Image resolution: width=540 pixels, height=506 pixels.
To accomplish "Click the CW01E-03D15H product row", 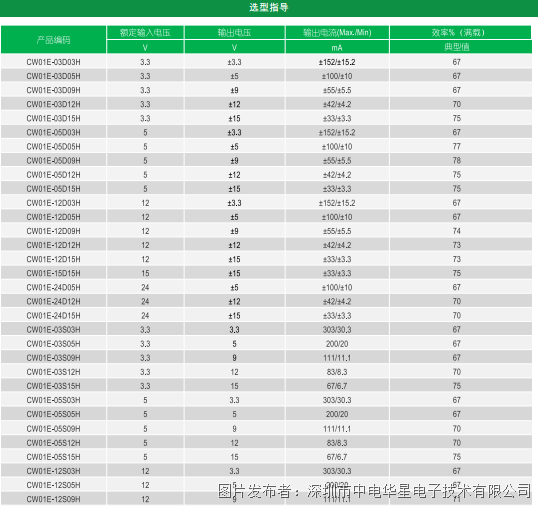I will coord(266,118).
